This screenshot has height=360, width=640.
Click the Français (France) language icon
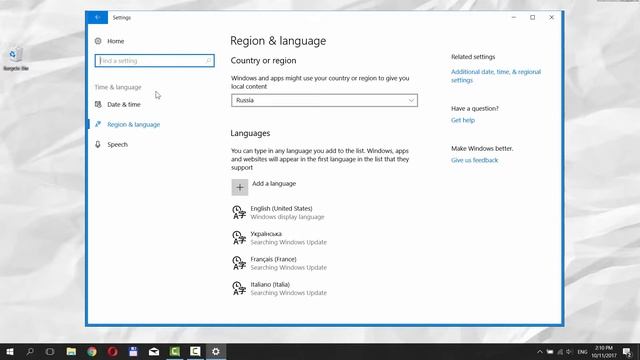click(239, 263)
